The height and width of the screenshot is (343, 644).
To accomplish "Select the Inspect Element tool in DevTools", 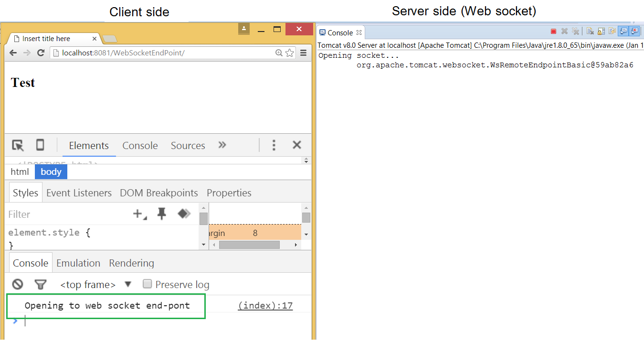I will tap(18, 145).
